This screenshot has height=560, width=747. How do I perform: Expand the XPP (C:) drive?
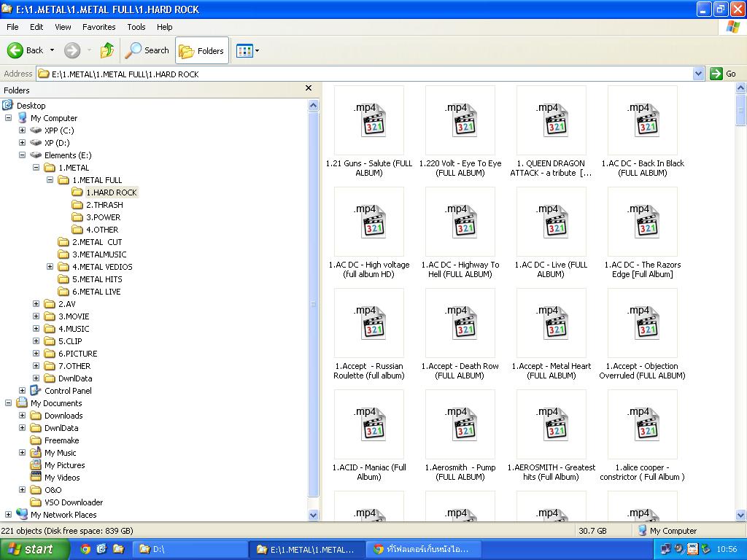click(22, 130)
